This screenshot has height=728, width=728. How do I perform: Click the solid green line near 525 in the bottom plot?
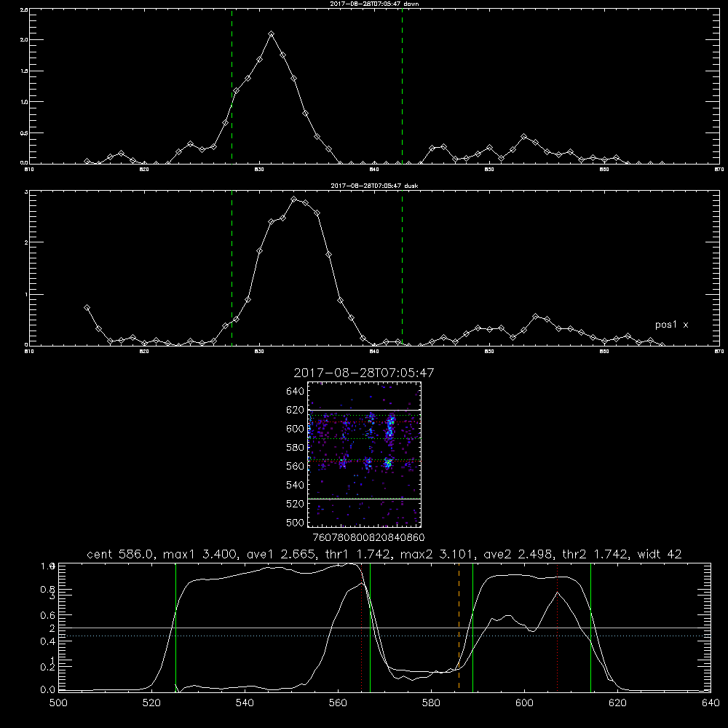[x=175, y=627]
